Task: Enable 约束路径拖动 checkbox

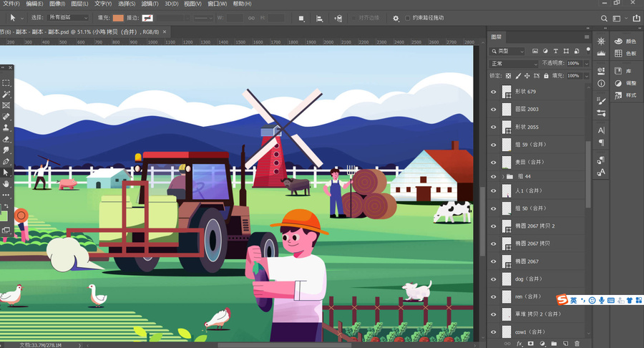Action: (x=407, y=18)
